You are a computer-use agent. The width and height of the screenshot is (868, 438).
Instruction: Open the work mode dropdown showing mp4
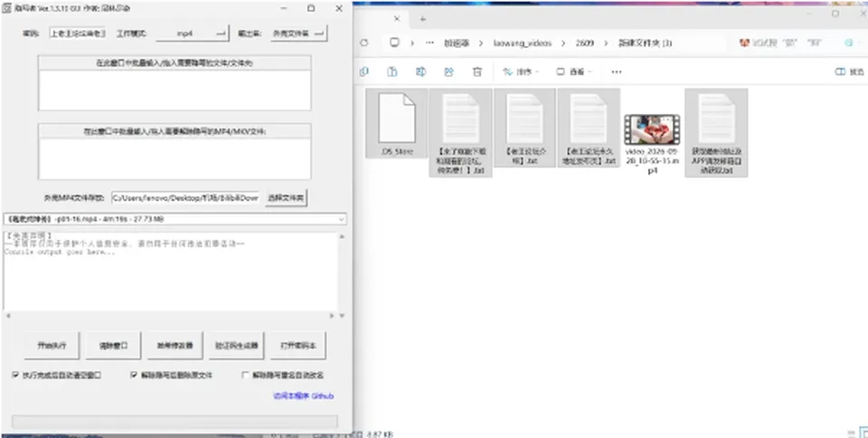pos(192,33)
